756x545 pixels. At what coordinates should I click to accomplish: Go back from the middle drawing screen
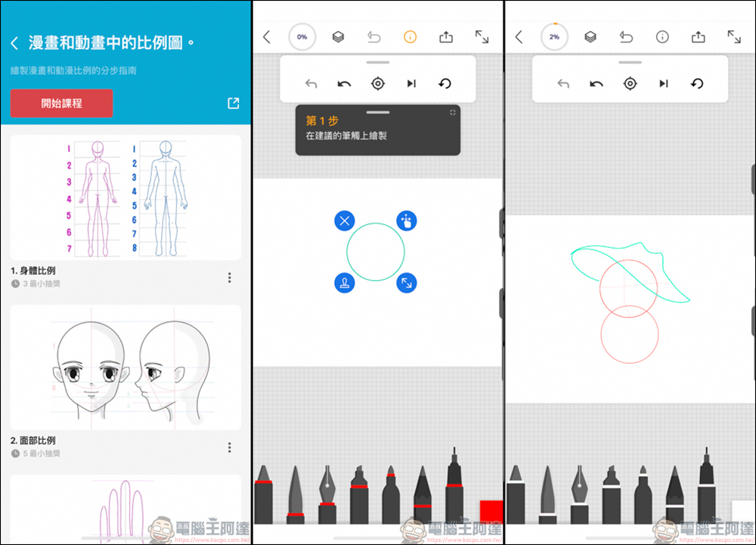pyautogui.click(x=267, y=36)
